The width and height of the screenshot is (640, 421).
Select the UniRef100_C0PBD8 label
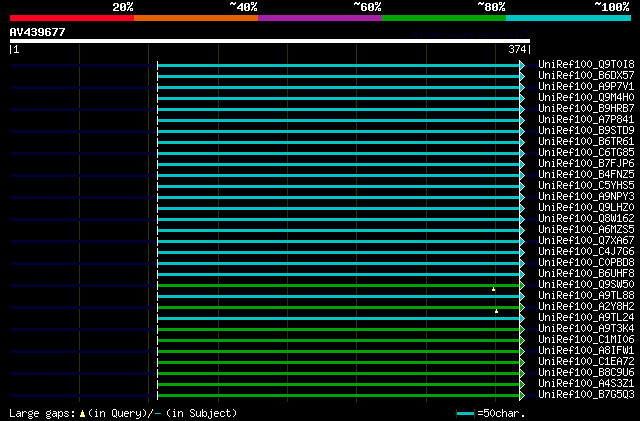click(x=586, y=262)
